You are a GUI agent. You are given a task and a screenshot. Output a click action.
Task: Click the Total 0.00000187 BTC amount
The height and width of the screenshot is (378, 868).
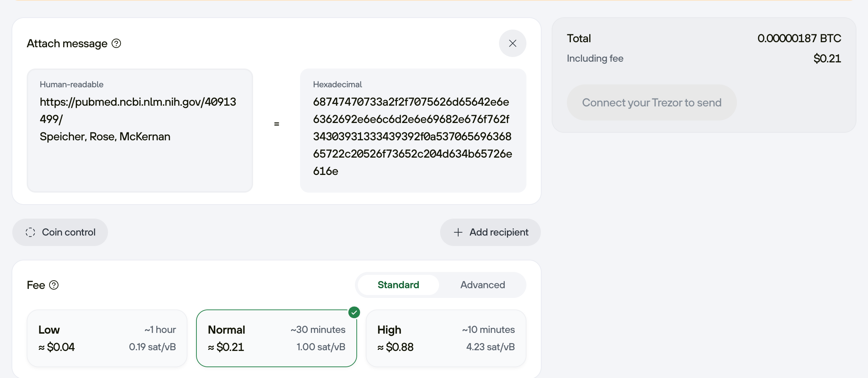tap(799, 38)
